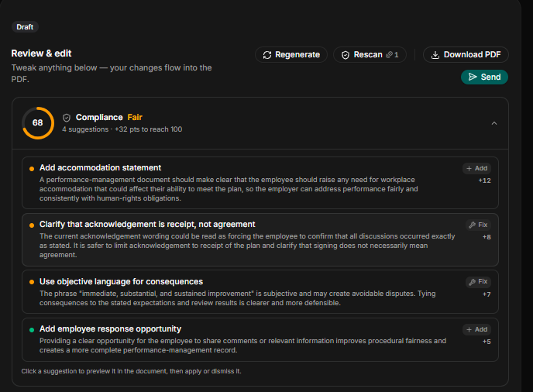This screenshot has height=392, width=533.
Task: Collapse the Compliance panel with chevron
Action: point(494,123)
